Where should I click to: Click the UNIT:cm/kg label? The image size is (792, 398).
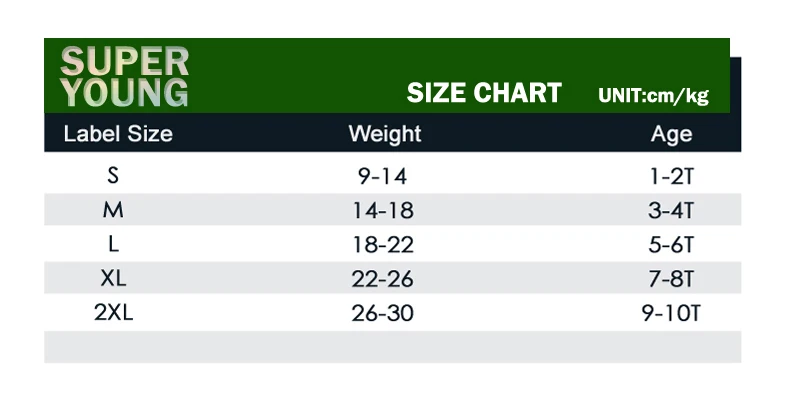[x=653, y=95]
